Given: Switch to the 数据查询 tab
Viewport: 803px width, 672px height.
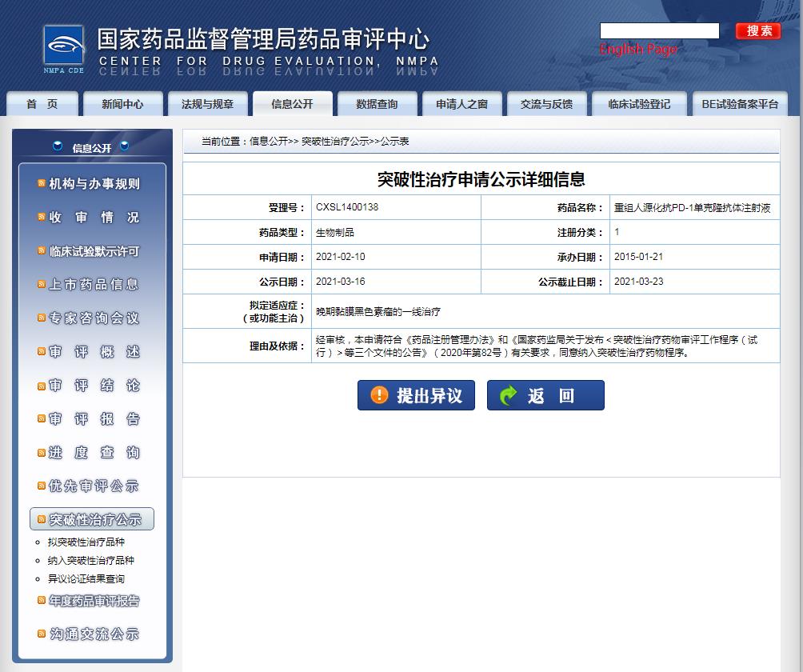Looking at the screenshot, I should pyautogui.click(x=377, y=104).
